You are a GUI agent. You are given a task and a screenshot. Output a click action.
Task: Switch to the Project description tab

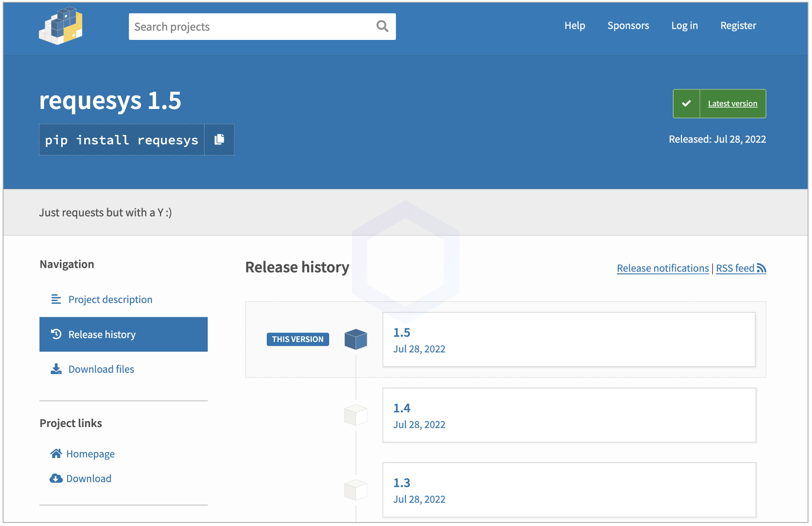(110, 299)
